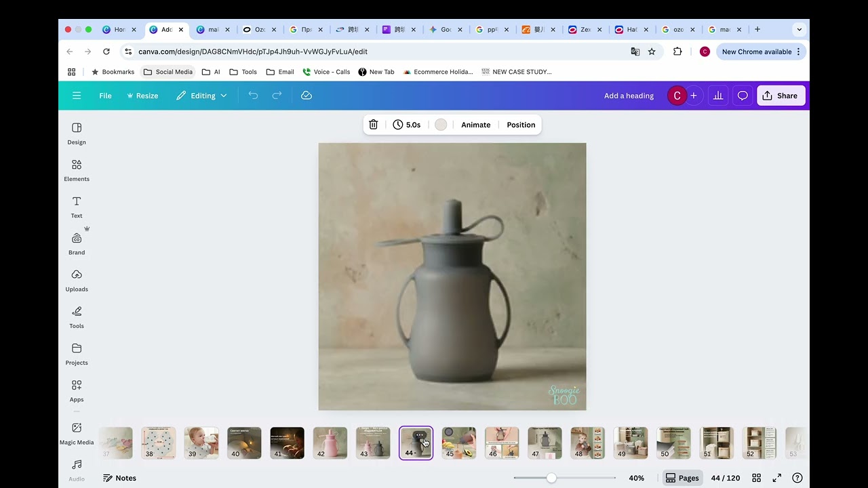Click the page background color swatch
The width and height of the screenshot is (868, 488).
(x=441, y=125)
